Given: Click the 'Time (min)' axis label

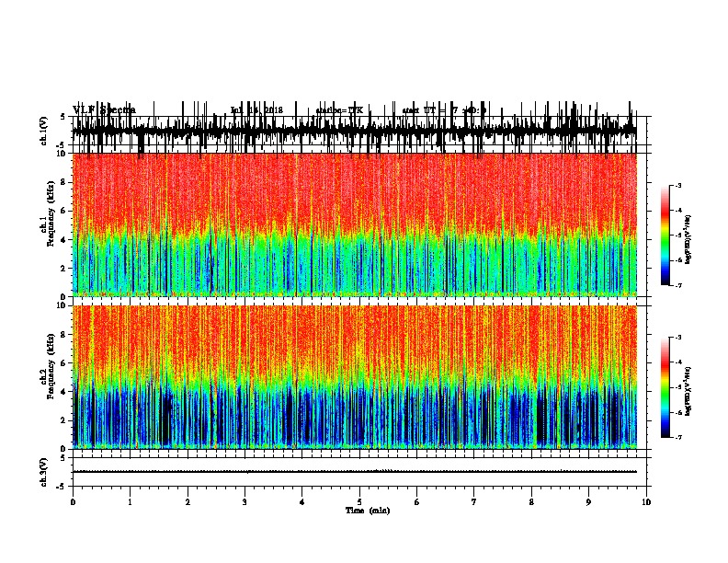Looking at the screenshot, I should pyautogui.click(x=368, y=511).
